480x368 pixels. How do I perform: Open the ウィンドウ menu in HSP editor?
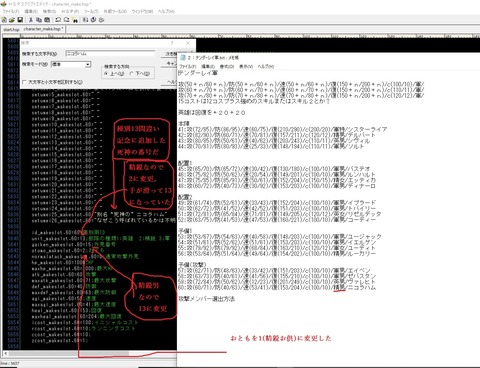click(142, 11)
